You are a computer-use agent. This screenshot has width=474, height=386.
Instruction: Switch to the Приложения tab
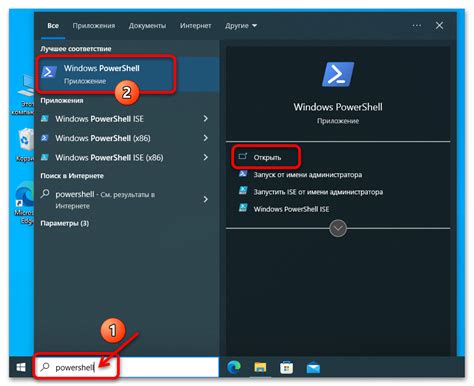point(94,26)
